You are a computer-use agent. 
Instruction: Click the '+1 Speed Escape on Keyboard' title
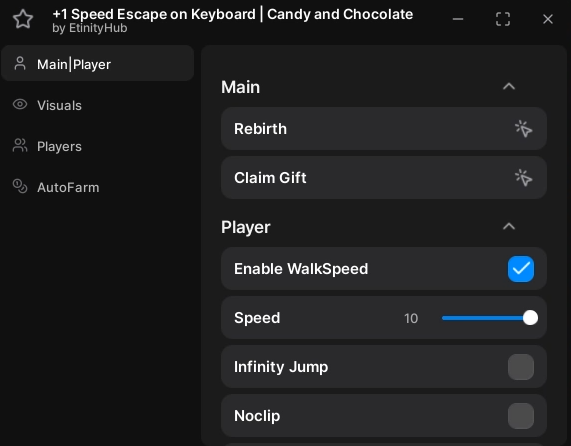click(154, 14)
